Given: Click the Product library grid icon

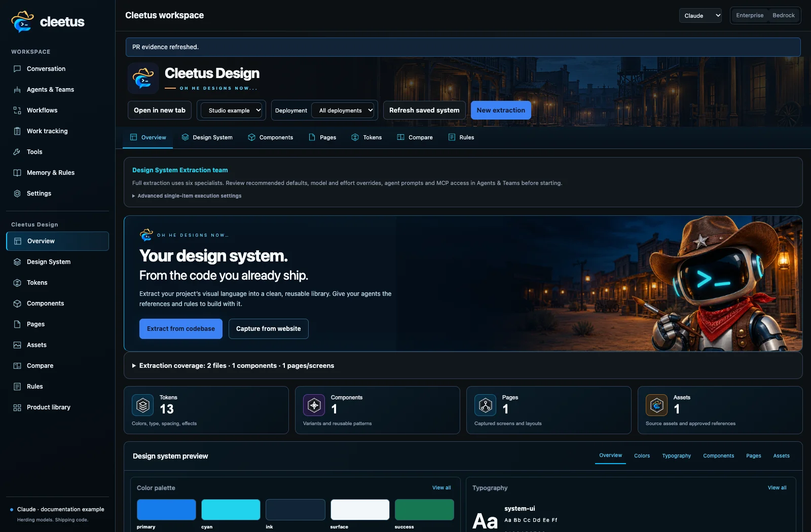Looking at the screenshot, I should [x=17, y=407].
